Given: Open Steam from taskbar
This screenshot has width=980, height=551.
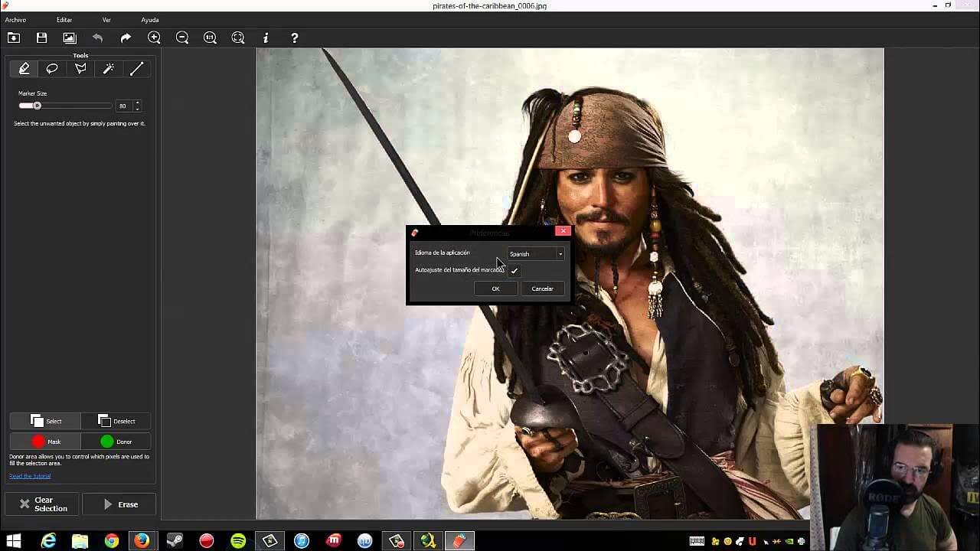Looking at the screenshot, I should tap(175, 541).
